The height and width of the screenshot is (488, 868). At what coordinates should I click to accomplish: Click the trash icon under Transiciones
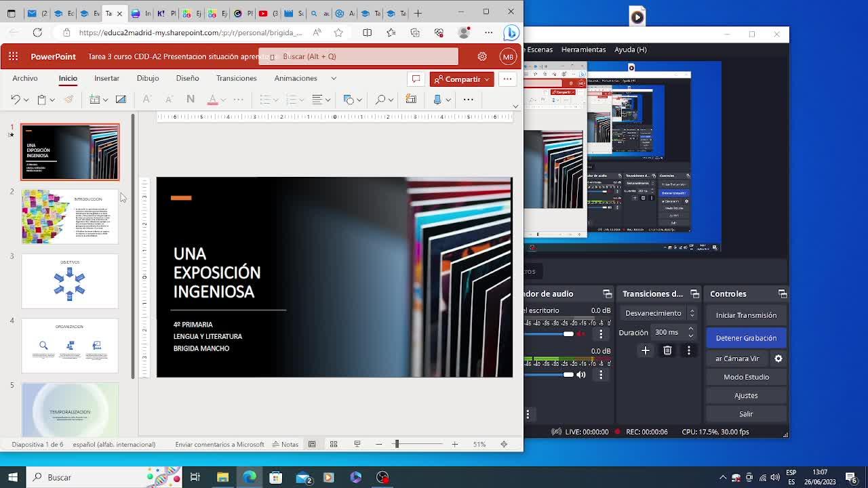click(x=667, y=350)
